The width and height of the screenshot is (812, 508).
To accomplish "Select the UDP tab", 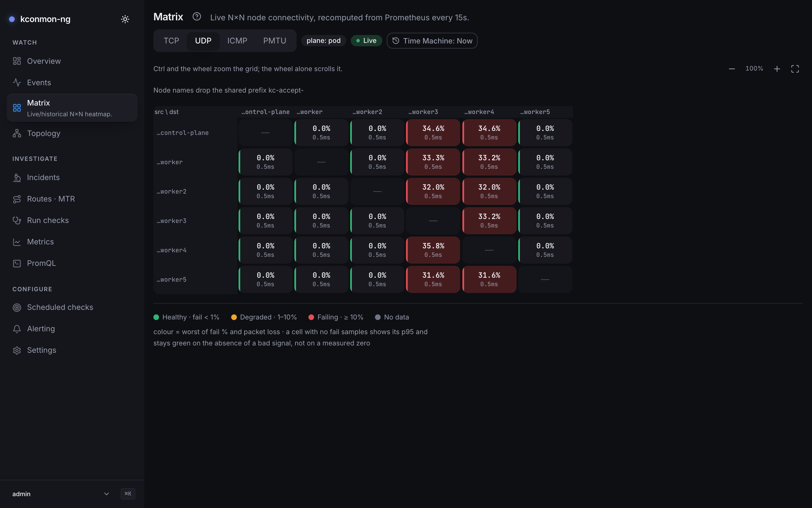I will (x=203, y=41).
